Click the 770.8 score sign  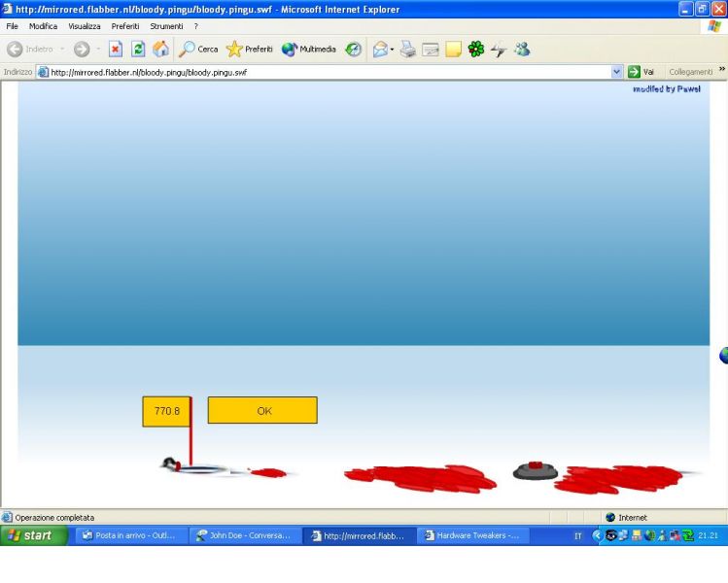click(166, 411)
